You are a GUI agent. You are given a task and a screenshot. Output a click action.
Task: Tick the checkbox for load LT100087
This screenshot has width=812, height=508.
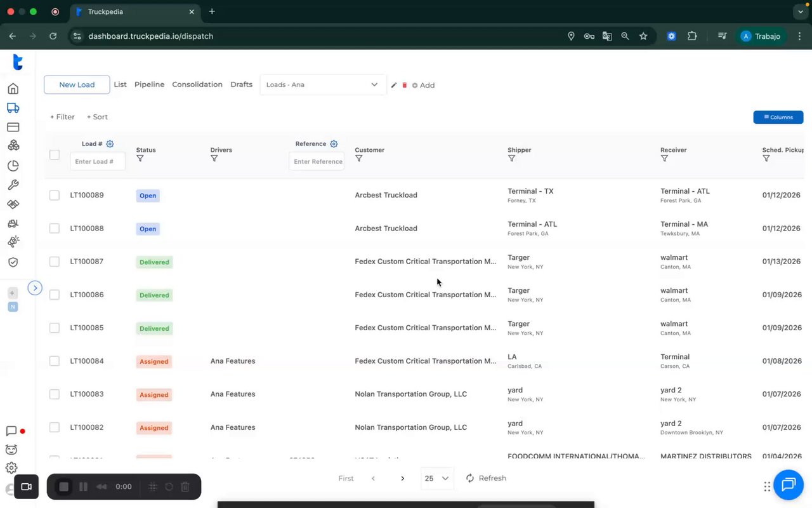(x=55, y=262)
